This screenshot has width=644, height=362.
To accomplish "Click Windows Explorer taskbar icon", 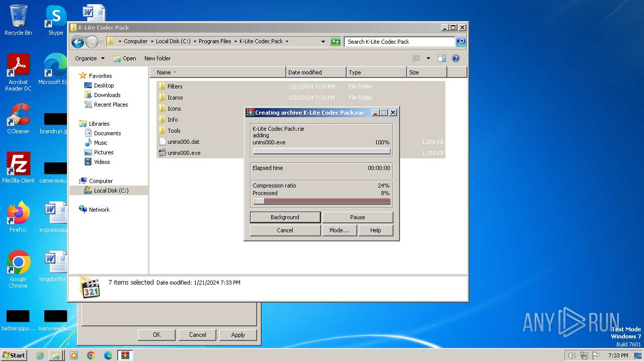I will 56,355.
